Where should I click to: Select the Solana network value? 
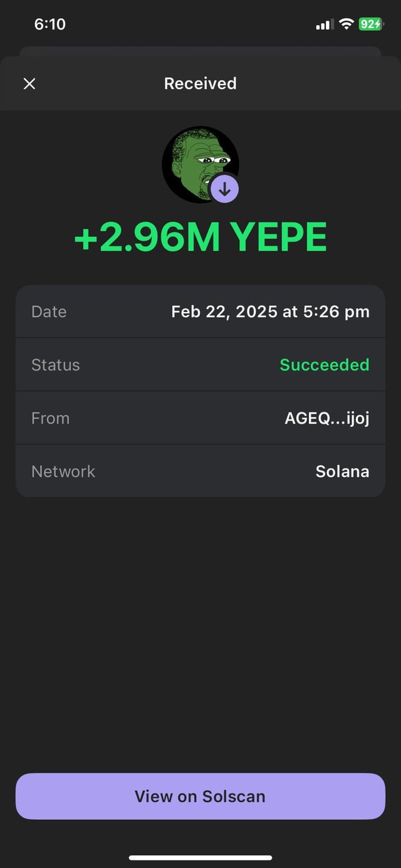click(x=342, y=471)
